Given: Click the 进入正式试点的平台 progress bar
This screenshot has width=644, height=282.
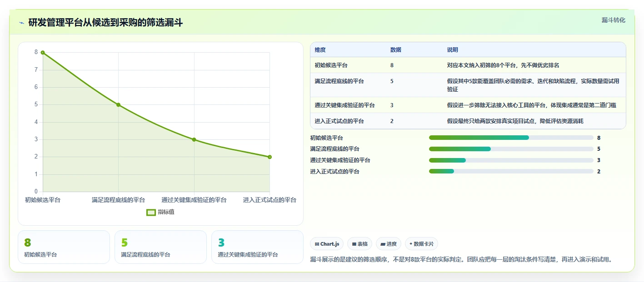Looking at the screenshot, I should tap(511, 171).
